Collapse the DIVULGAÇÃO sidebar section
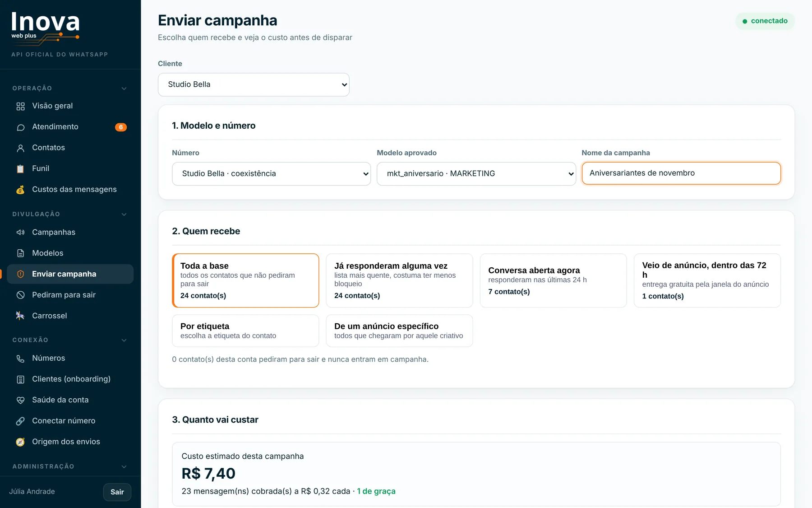The width and height of the screenshot is (812, 508). [70, 214]
